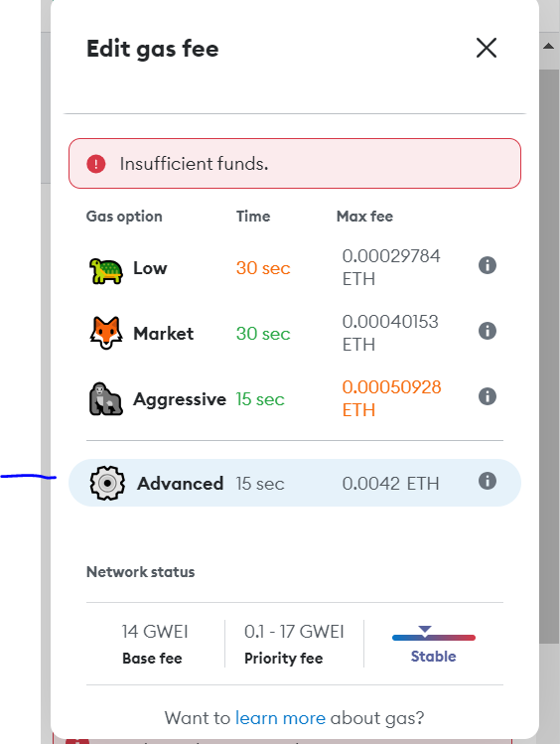Click the 0.00050928 ETH aggressive max fee

pos(391,398)
